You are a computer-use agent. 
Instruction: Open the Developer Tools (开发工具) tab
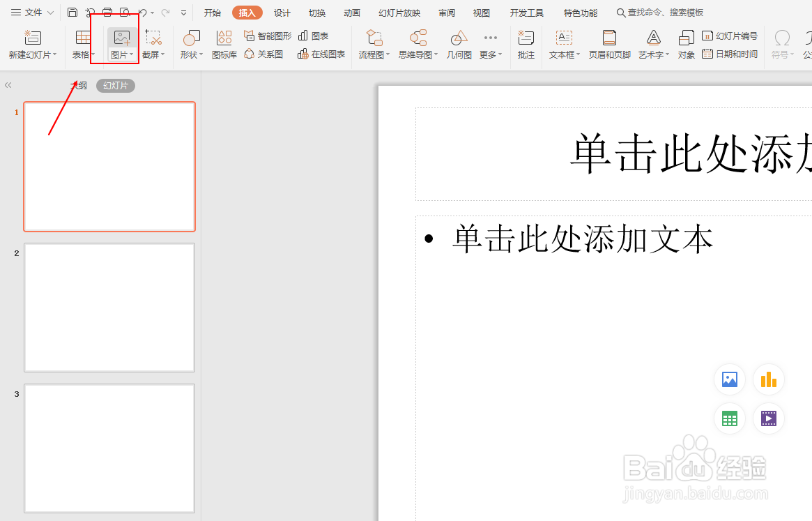(x=527, y=13)
